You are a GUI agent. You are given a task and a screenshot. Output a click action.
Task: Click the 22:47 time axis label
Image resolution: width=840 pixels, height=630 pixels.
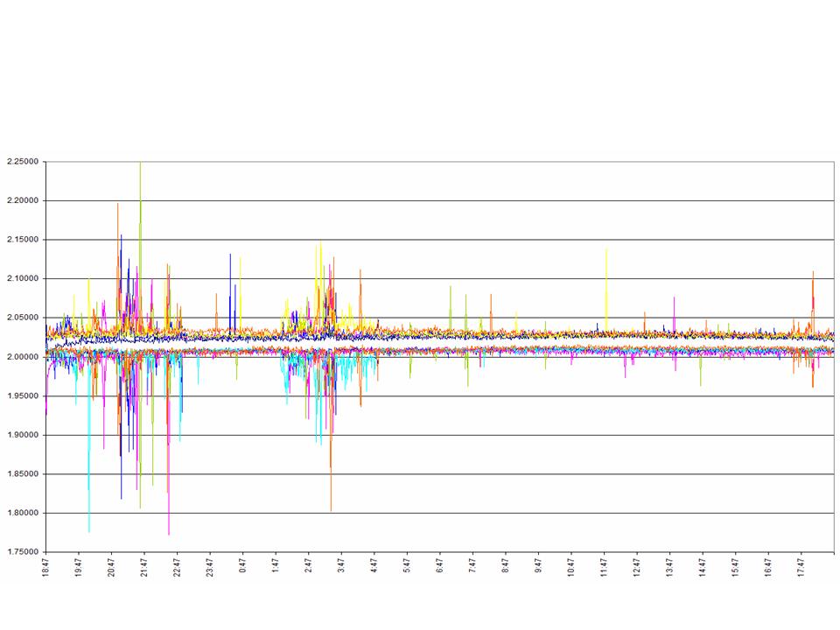pos(177,567)
